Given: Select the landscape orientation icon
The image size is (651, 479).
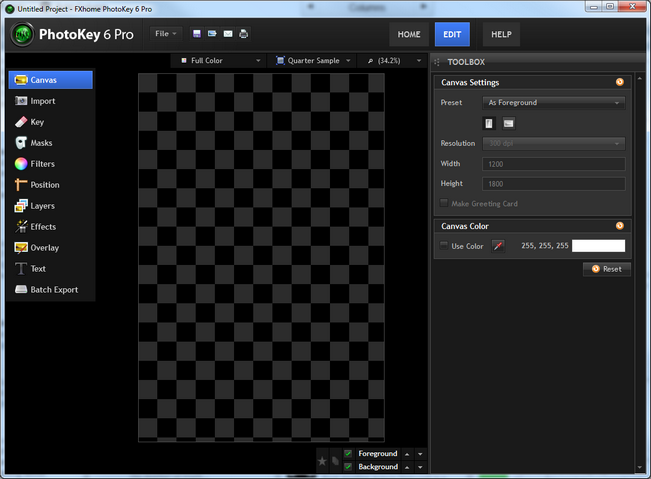Looking at the screenshot, I should click(509, 123).
